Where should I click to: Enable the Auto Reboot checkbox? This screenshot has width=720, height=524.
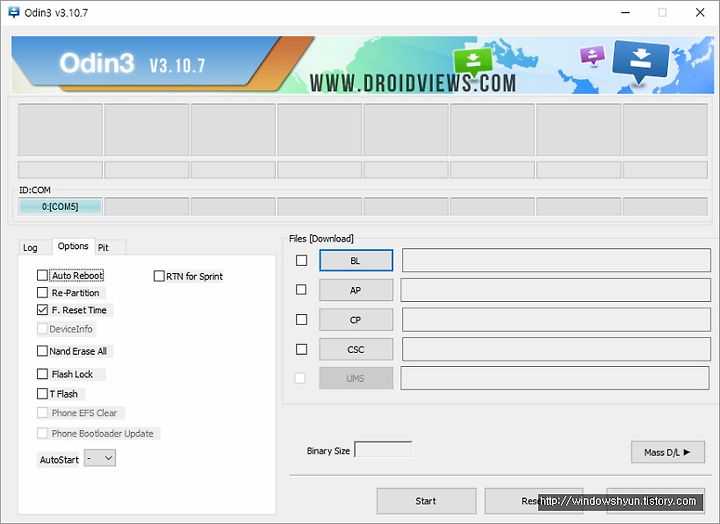[x=42, y=275]
